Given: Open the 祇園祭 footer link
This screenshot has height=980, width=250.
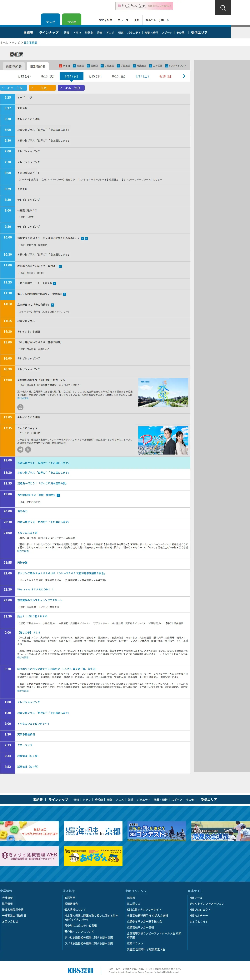Looking at the screenshot, I should [131, 897].
